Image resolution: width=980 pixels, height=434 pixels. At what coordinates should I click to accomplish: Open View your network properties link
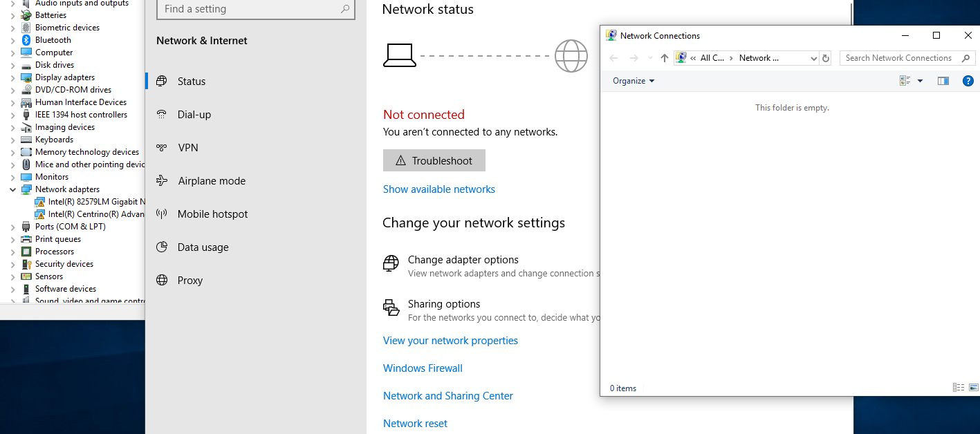450,340
